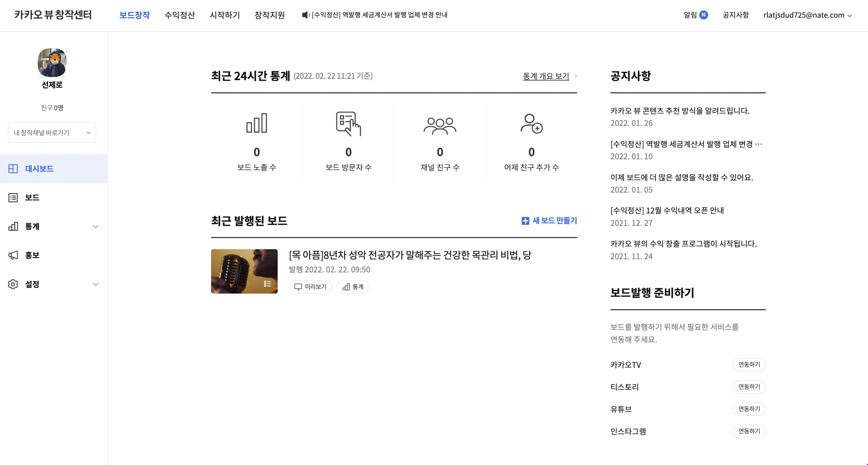
Task: Open account menu rlatjsdud725@nate.com
Action: pyautogui.click(x=808, y=15)
